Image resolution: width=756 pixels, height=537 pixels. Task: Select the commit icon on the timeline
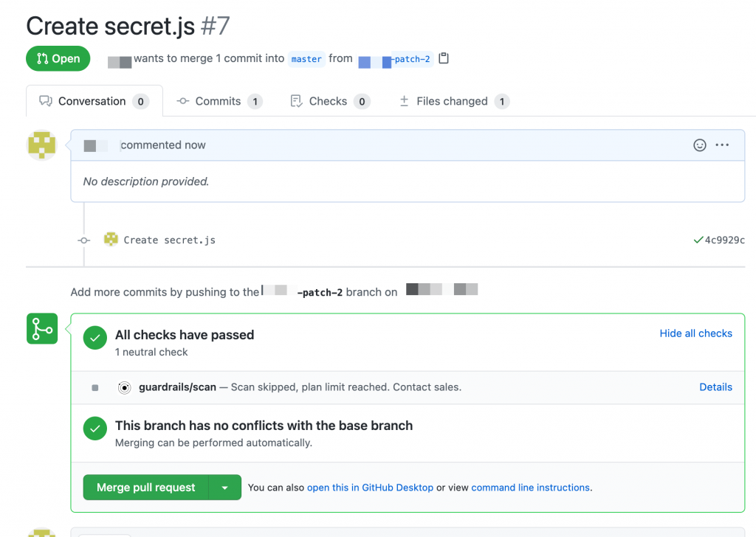tap(83, 240)
